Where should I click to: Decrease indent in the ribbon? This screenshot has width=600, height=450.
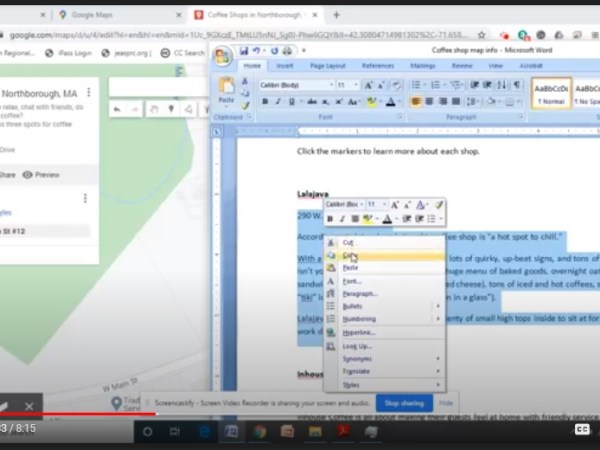point(474,85)
